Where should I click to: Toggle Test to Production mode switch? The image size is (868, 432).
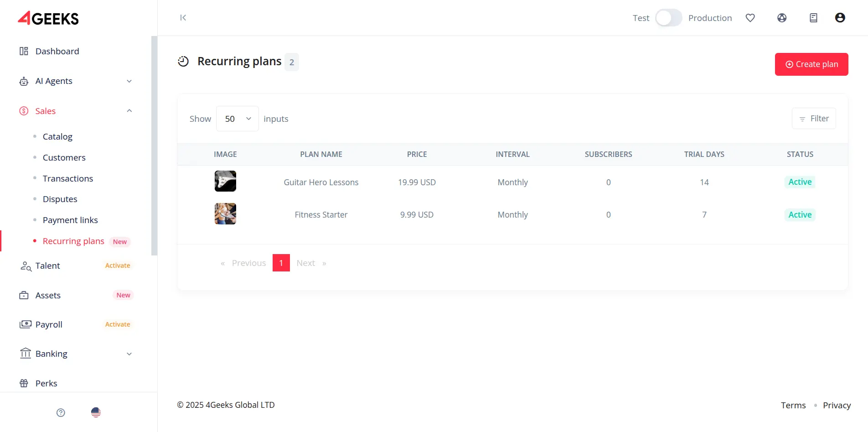click(668, 18)
